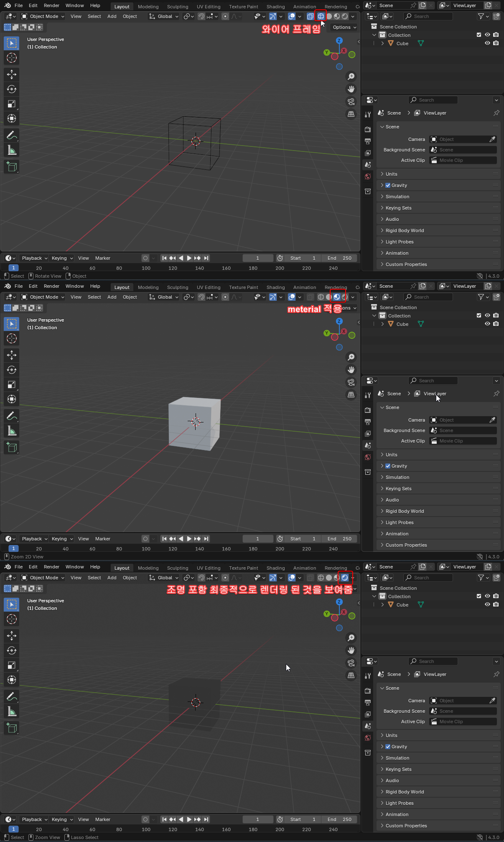Open Global orientation dropdown in the middle window
Image resolution: width=504 pixels, height=842 pixels.
click(x=164, y=297)
